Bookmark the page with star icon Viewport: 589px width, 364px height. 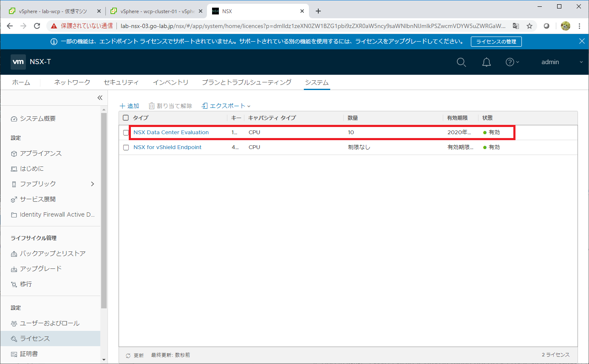coord(530,26)
